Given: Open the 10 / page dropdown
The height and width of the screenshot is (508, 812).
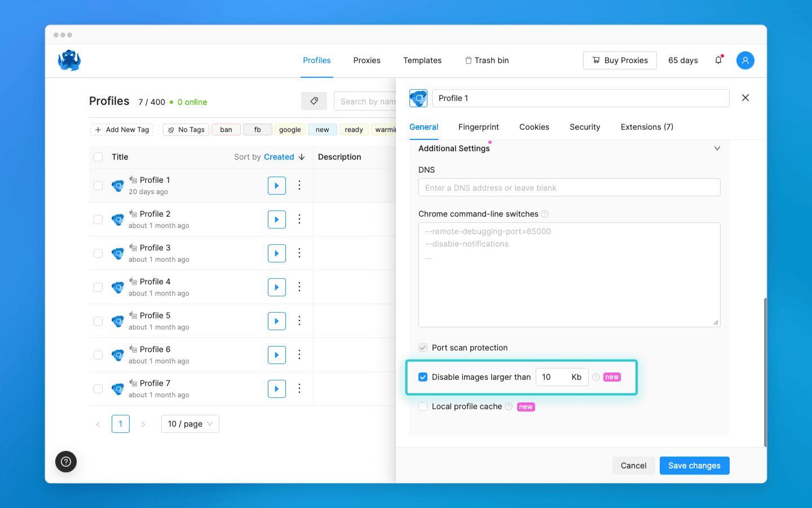Looking at the screenshot, I should [x=190, y=424].
